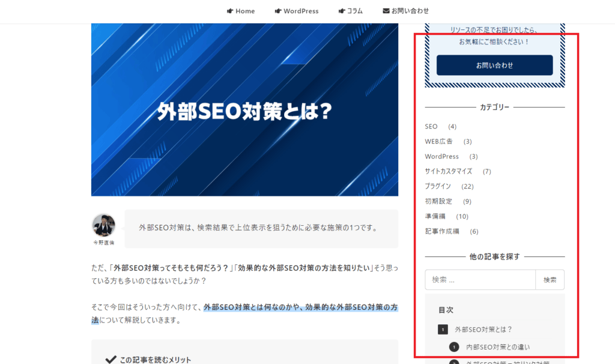This screenshot has width=615, height=364.
Task: Click the text お気軽にご相談ください！
Action: [x=495, y=41]
